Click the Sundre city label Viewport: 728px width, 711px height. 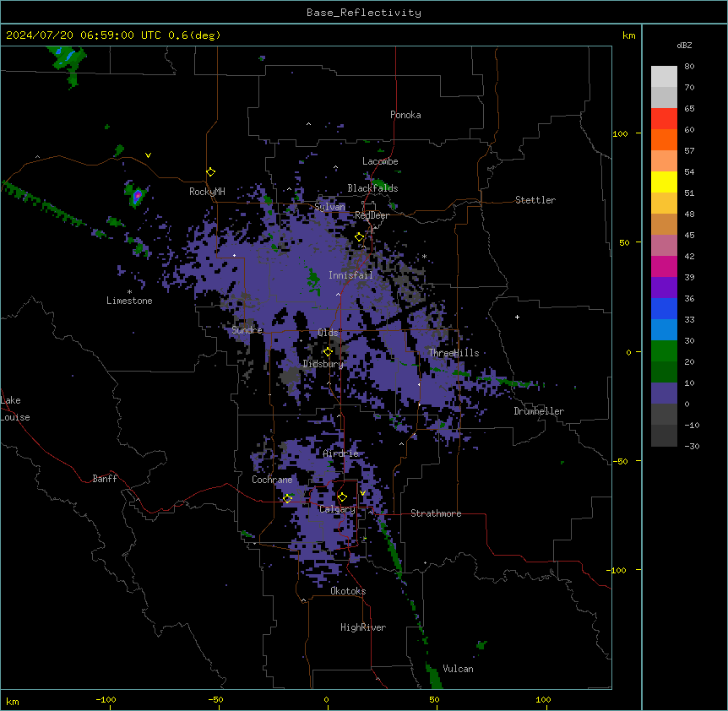click(x=247, y=330)
